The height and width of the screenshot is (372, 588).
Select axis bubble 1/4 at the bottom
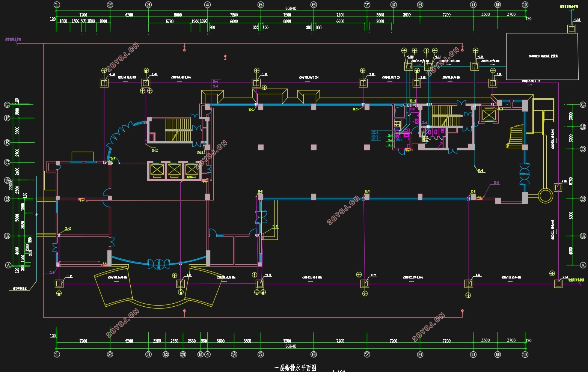click(x=234, y=354)
